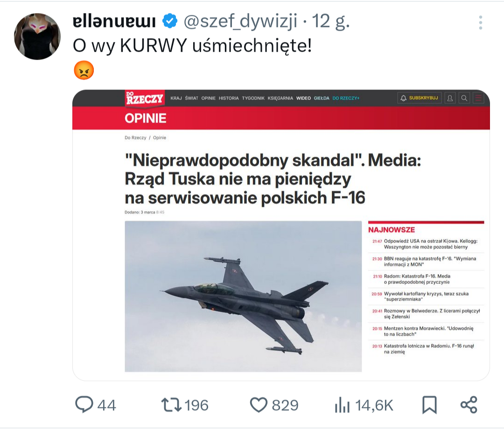Open the tweet options three-dot menu
This screenshot has width=504, height=429.
[x=480, y=23]
